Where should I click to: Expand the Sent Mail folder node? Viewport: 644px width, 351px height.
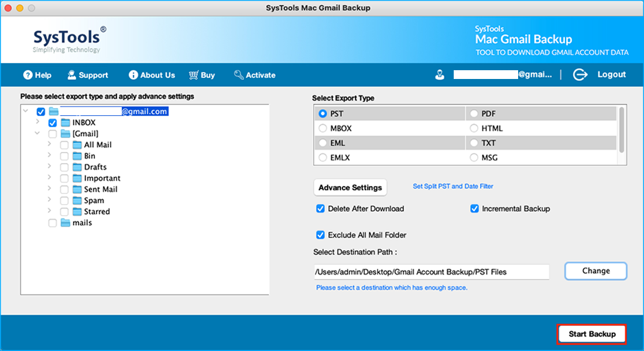tap(49, 188)
